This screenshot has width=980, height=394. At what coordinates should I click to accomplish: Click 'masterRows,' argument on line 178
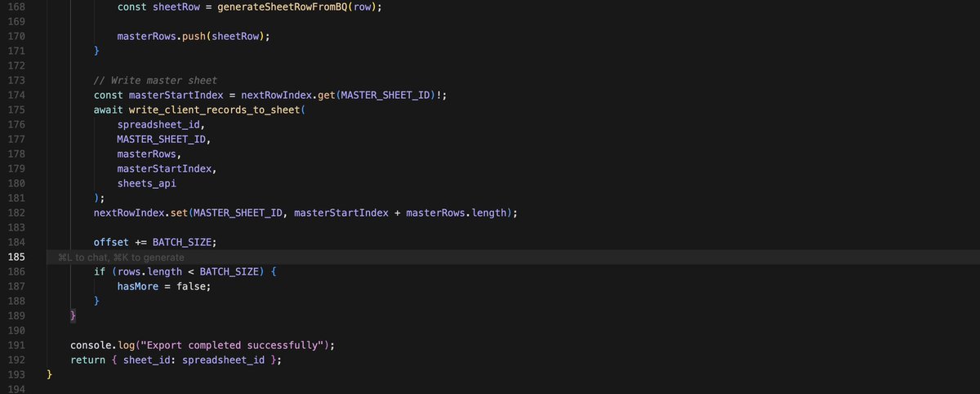[x=149, y=154]
